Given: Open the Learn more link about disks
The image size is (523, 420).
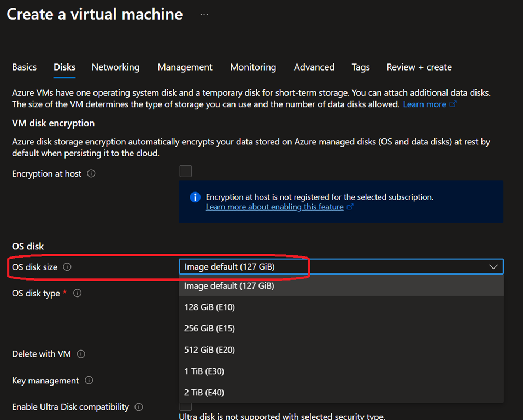Looking at the screenshot, I should pyautogui.click(x=425, y=104).
